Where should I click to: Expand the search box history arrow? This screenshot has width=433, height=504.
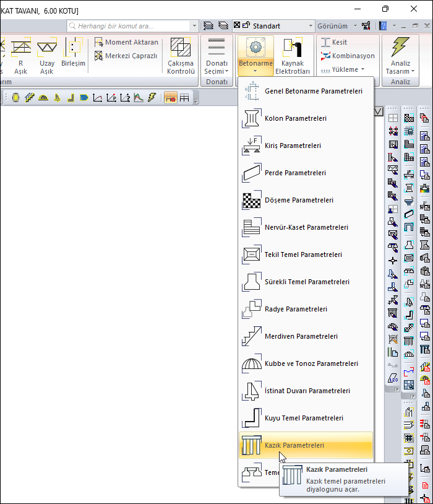(194, 26)
